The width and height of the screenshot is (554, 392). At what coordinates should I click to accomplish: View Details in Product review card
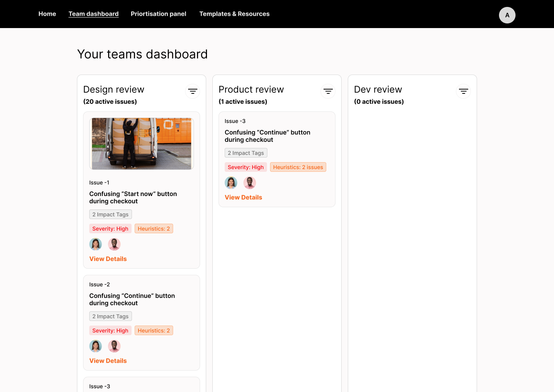point(244,198)
